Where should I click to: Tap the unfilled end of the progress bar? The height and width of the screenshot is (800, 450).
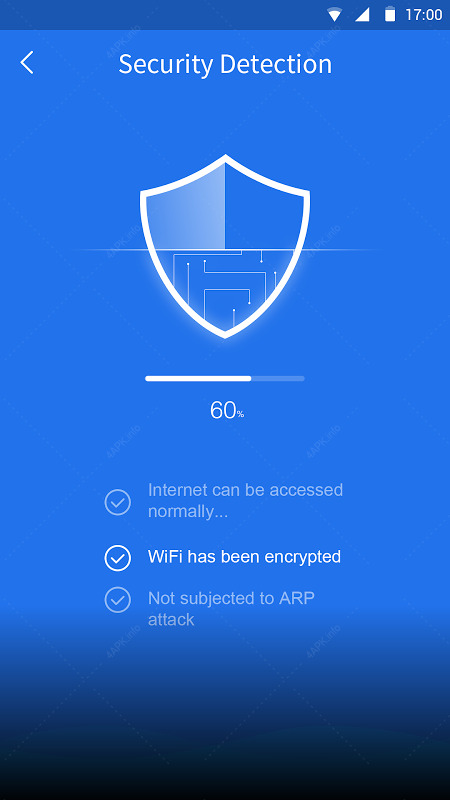pos(278,379)
